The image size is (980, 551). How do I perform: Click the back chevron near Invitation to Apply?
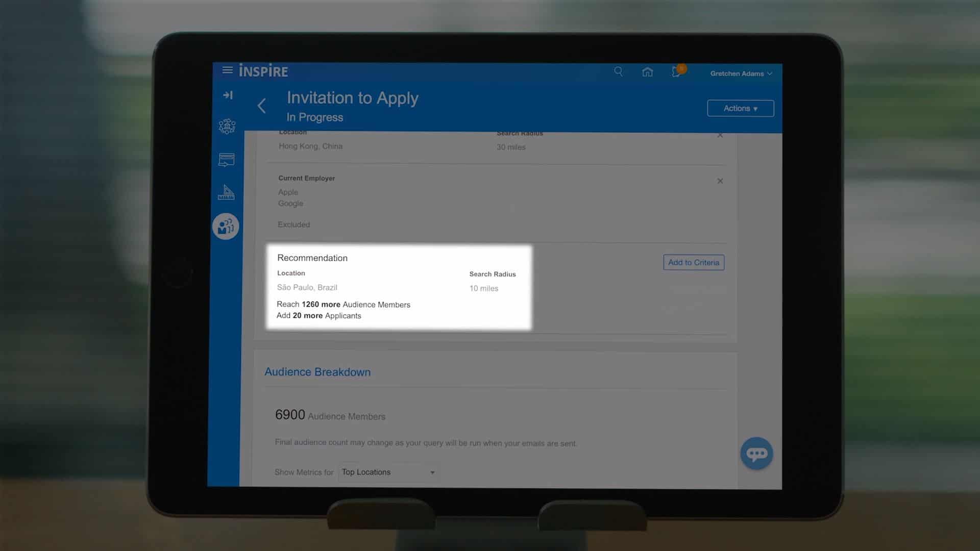[x=262, y=106]
